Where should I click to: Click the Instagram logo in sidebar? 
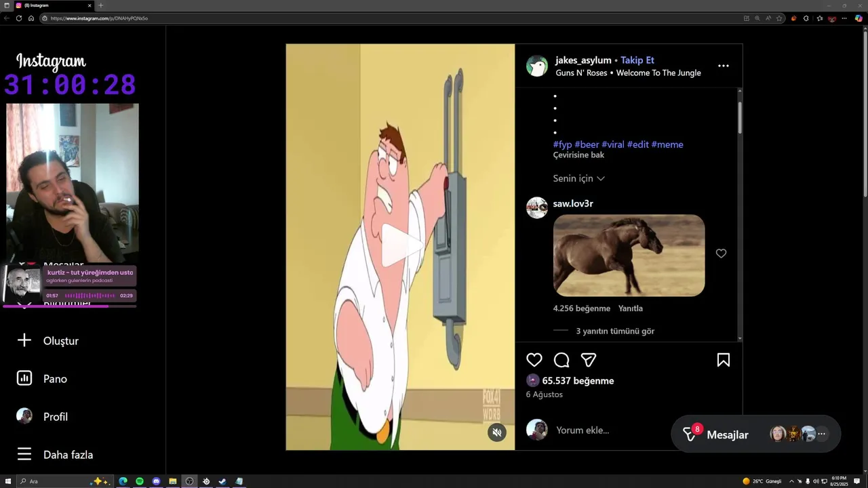point(51,62)
